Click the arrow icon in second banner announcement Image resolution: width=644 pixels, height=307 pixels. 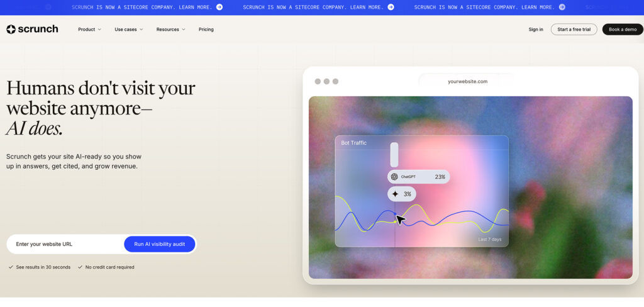coord(391,7)
